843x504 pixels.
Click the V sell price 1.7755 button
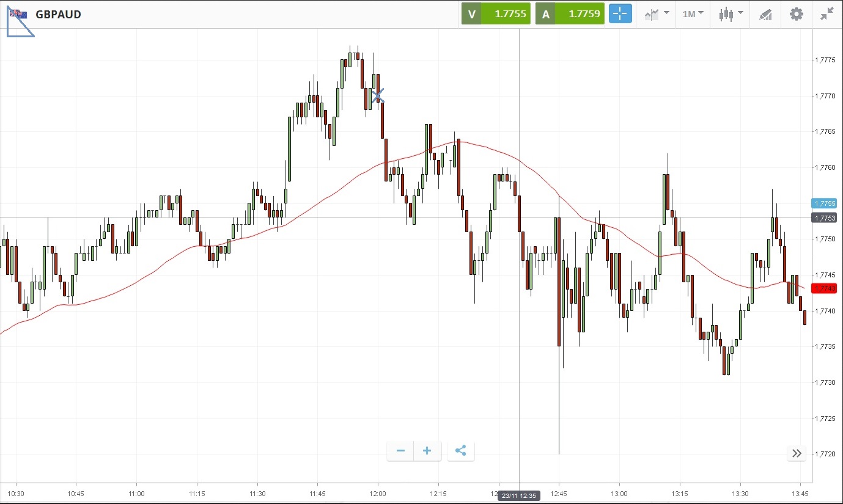coord(496,13)
